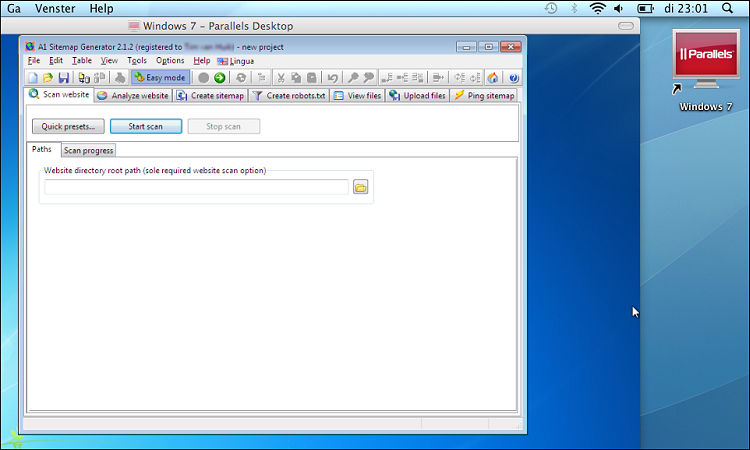Click the Undo arrow icon
The height and width of the screenshot is (450, 750).
[x=333, y=77]
